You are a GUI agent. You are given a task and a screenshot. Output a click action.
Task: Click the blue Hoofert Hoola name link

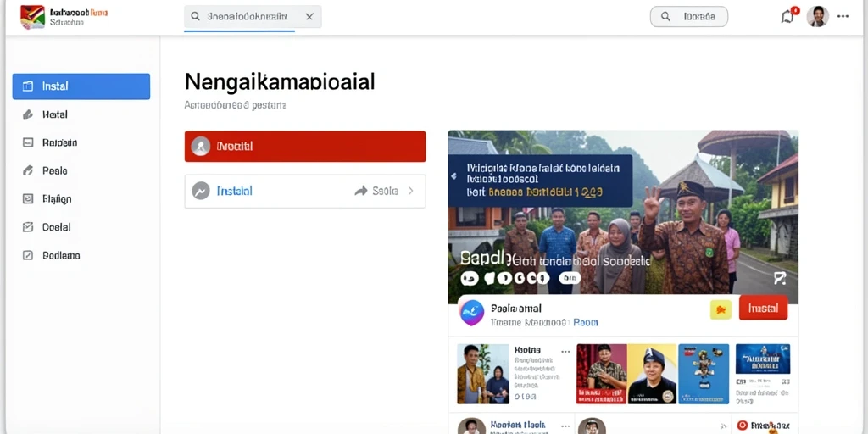[518, 425]
